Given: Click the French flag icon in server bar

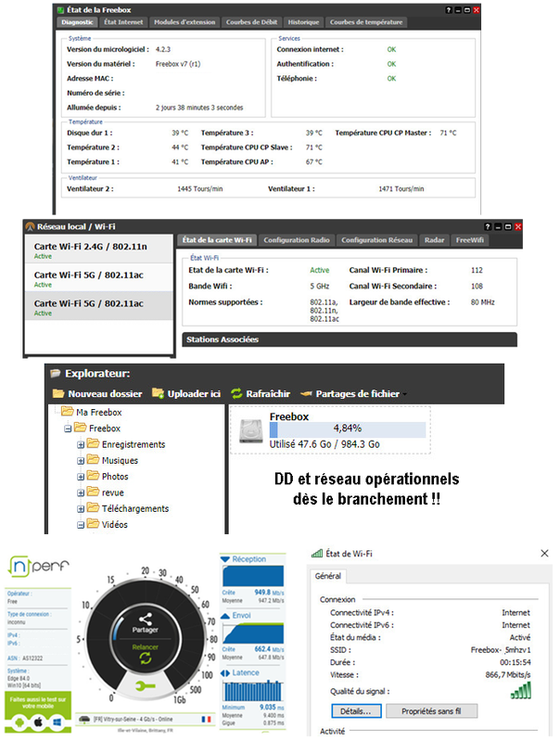Looking at the screenshot, I should click(206, 720).
